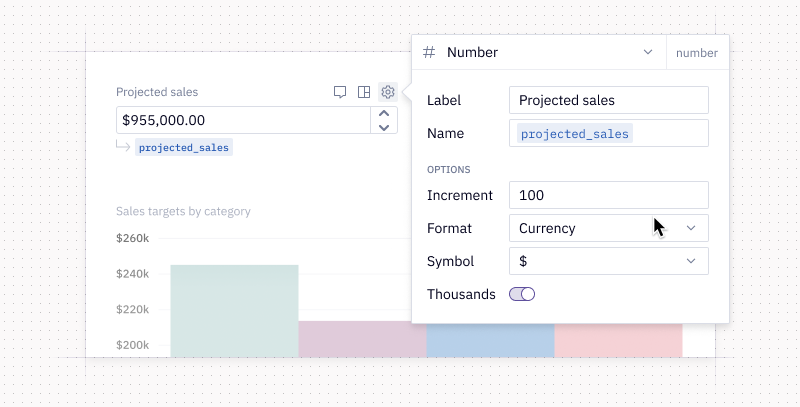Expand the Number type dropdown chevron
This screenshot has width=800, height=407.
[648, 52]
